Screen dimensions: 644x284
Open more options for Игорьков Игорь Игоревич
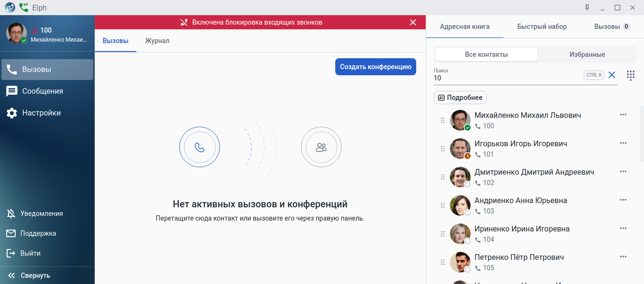click(x=623, y=143)
